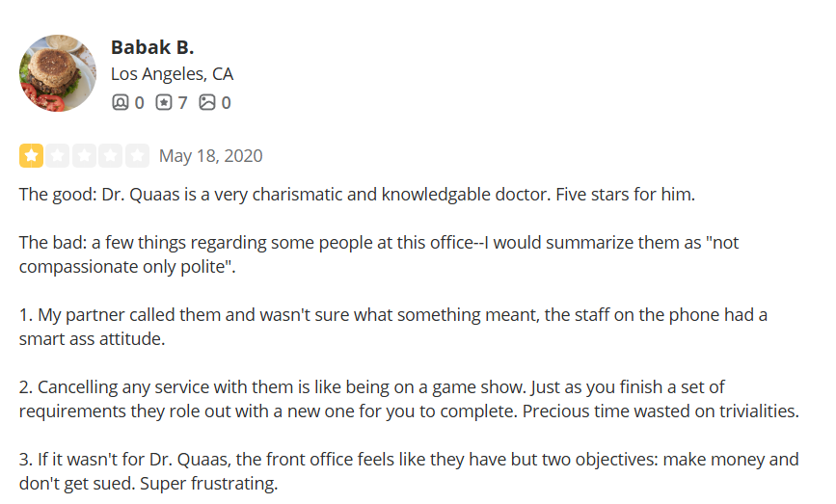
Task: Click the fifth empty rating star
Action: point(137,155)
